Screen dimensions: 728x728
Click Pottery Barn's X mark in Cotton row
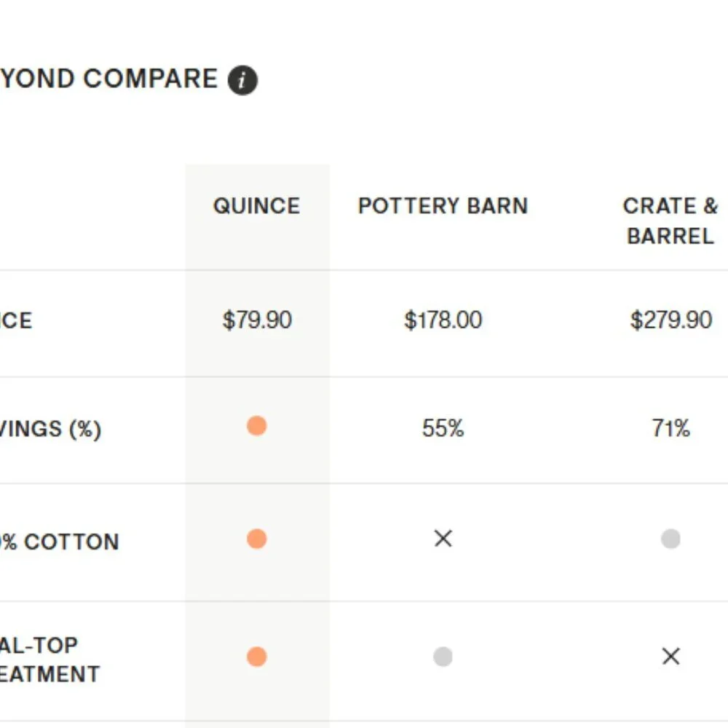coord(443,539)
